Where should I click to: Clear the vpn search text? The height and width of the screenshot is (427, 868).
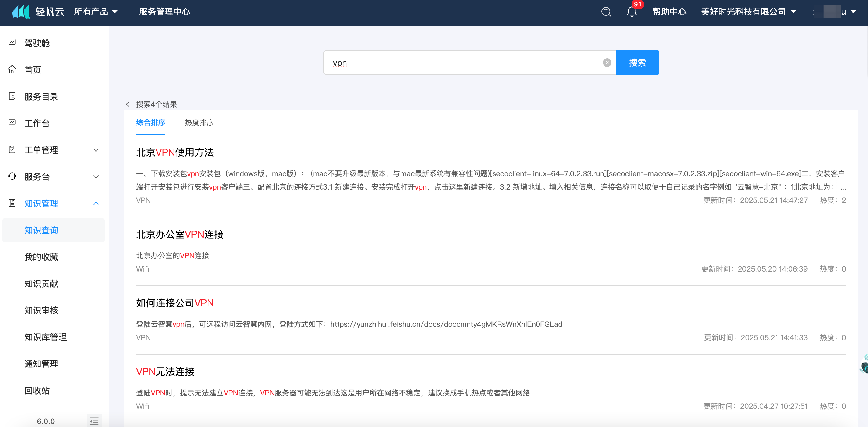point(607,63)
